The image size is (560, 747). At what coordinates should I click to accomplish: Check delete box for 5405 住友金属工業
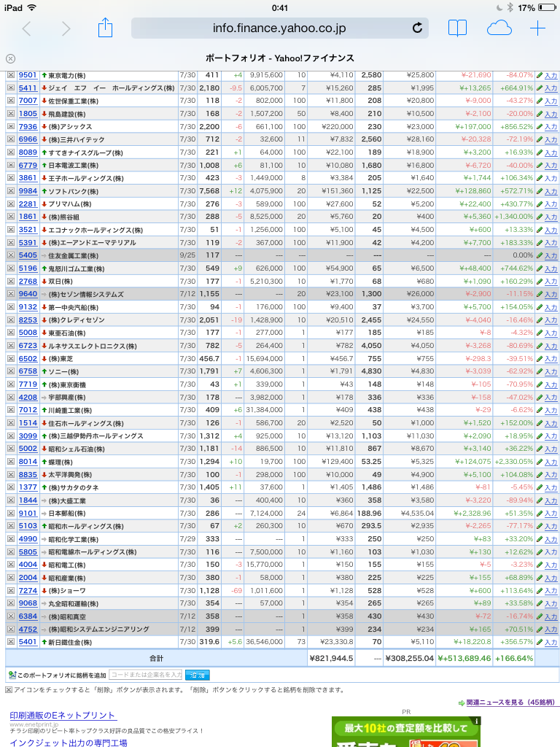tap(11, 255)
